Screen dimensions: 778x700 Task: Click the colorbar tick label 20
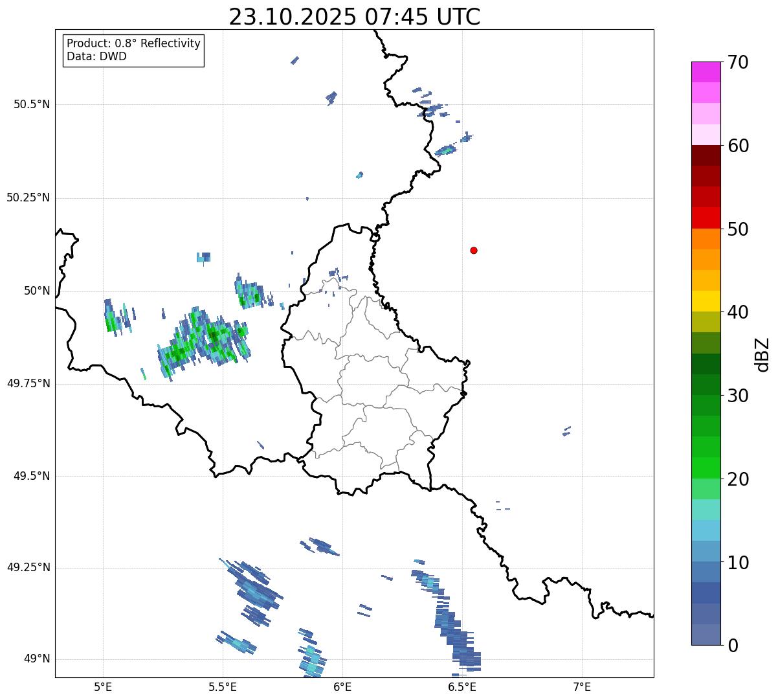[x=738, y=479]
